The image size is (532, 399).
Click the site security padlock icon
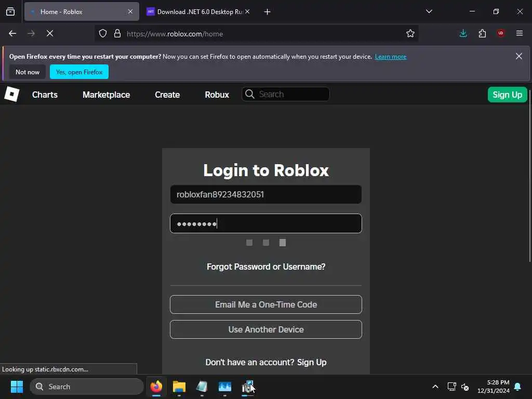tap(117, 34)
